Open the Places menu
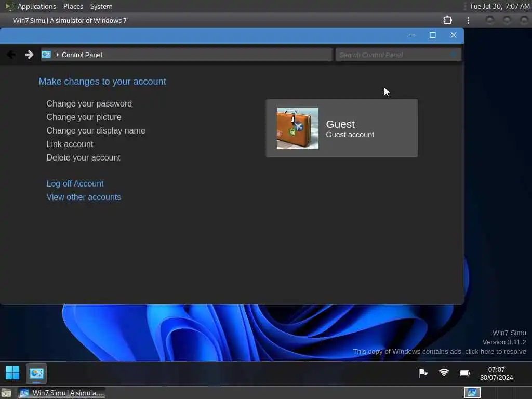The image size is (532, 399). 73,6
